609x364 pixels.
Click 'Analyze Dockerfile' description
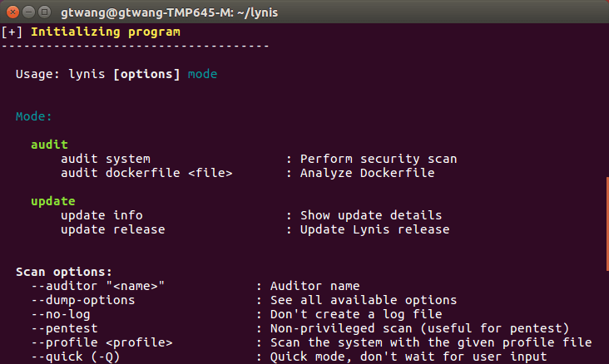click(x=368, y=173)
